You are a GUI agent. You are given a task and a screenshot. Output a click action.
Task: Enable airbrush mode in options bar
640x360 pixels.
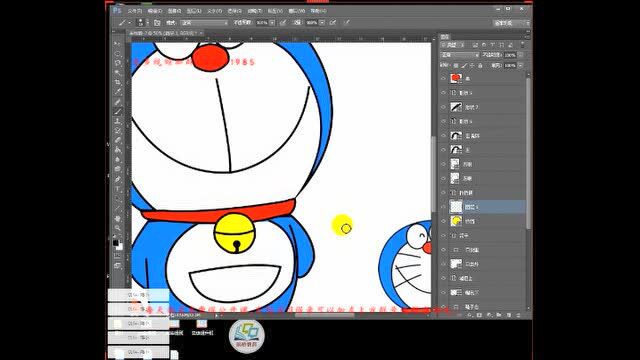click(333, 23)
